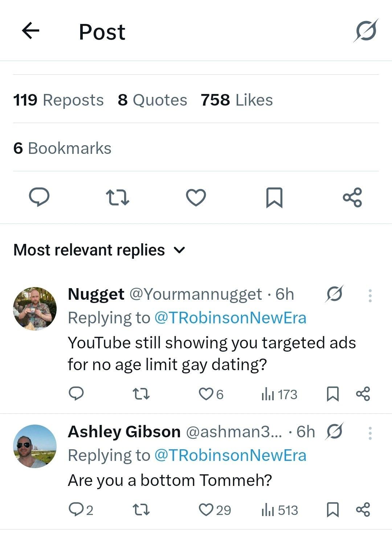Like Nugget's reply
Screen dimensions: 392x536
(206, 394)
